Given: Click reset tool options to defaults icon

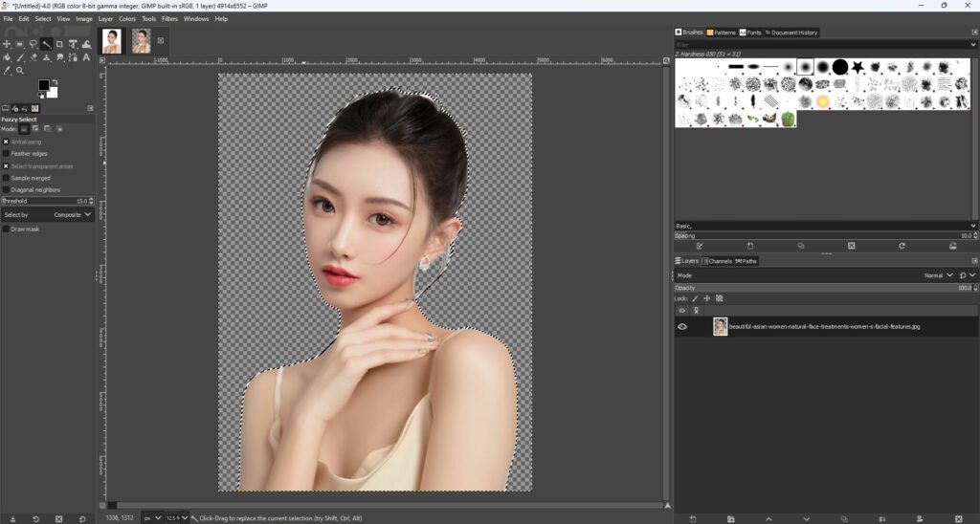Looking at the screenshot, I should [x=82, y=519].
